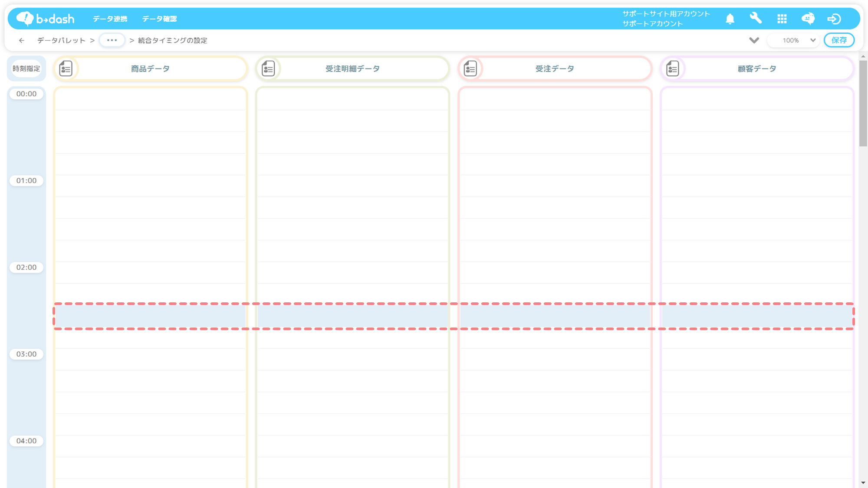
Task: Expand the chevron next to the zoom
Action: pyautogui.click(x=754, y=40)
